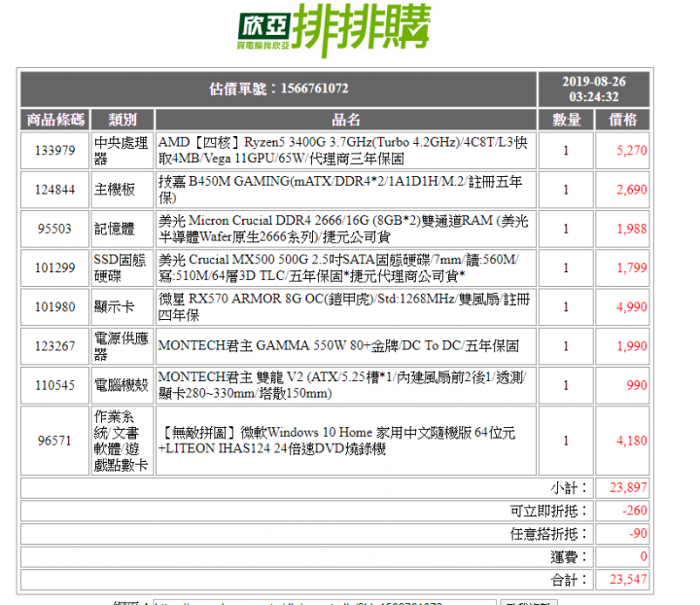Image resolution: width=700 pixels, height=605 pixels.
Task: Select barcode 123267
Action: tap(54, 346)
